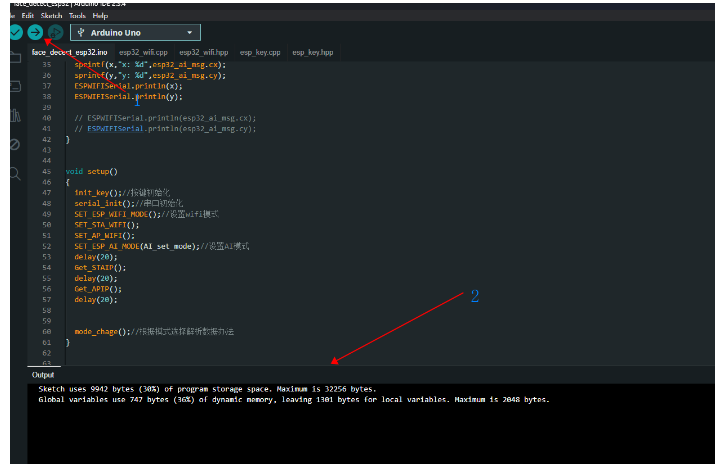717x470 pixels.
Task: Click the mode_chage(); code line
Action: pos(154,331)
